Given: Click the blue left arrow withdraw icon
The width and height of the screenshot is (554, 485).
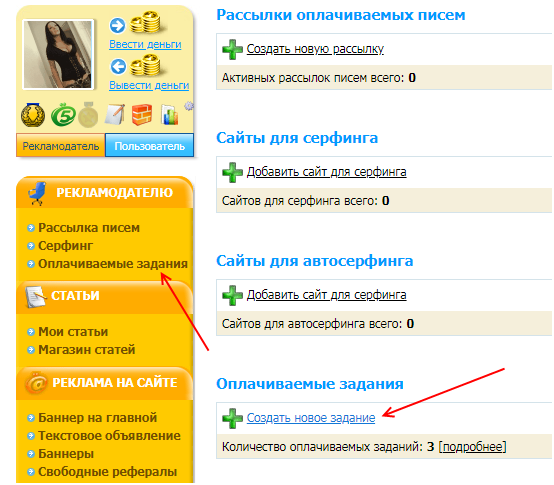Looking at the screenshot, I should click(118, 66).
